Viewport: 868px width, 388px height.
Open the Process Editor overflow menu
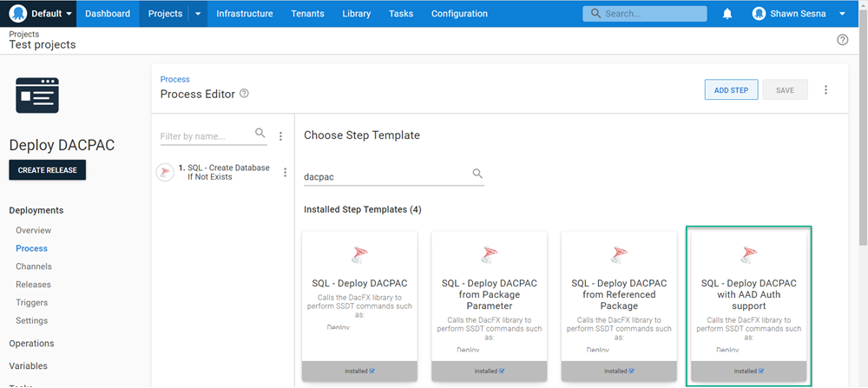(825, 89)
